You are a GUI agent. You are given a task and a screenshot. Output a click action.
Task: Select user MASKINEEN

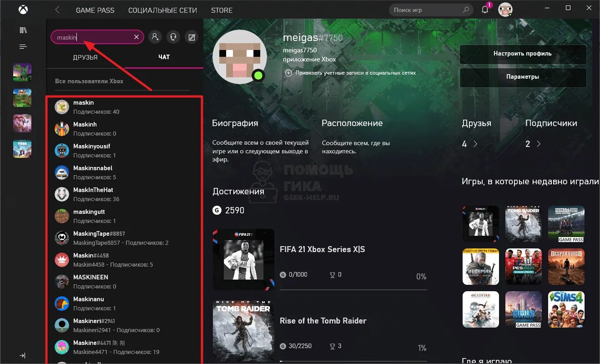[125, 282]
